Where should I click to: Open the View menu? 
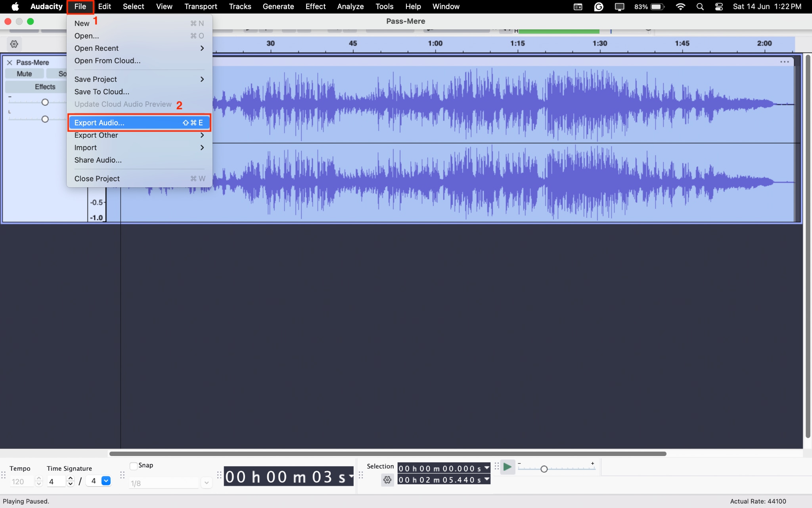[164, 6]
